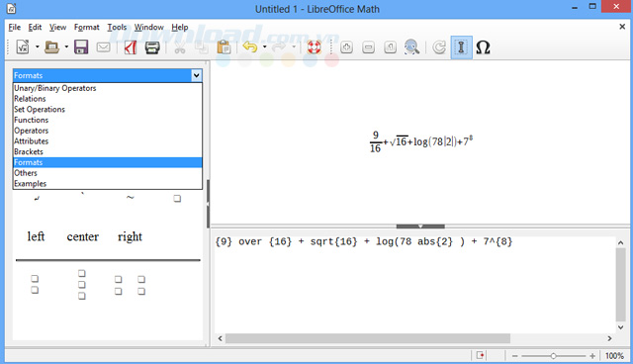The height and width of the screenshot is (364, 633).
Task: Open the Help menu
Action: point(180,27)
